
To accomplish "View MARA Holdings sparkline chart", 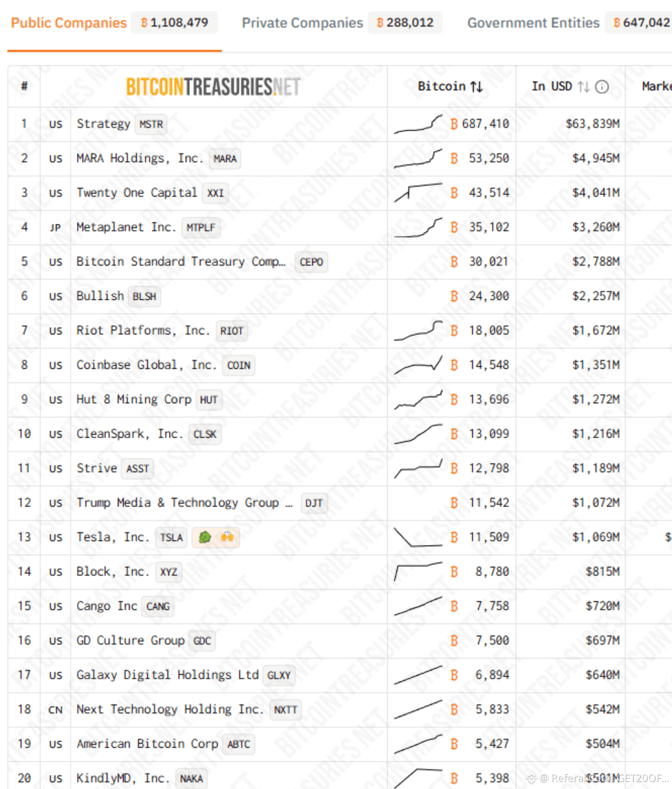I will pyautogui.click(x=418, y=158).
